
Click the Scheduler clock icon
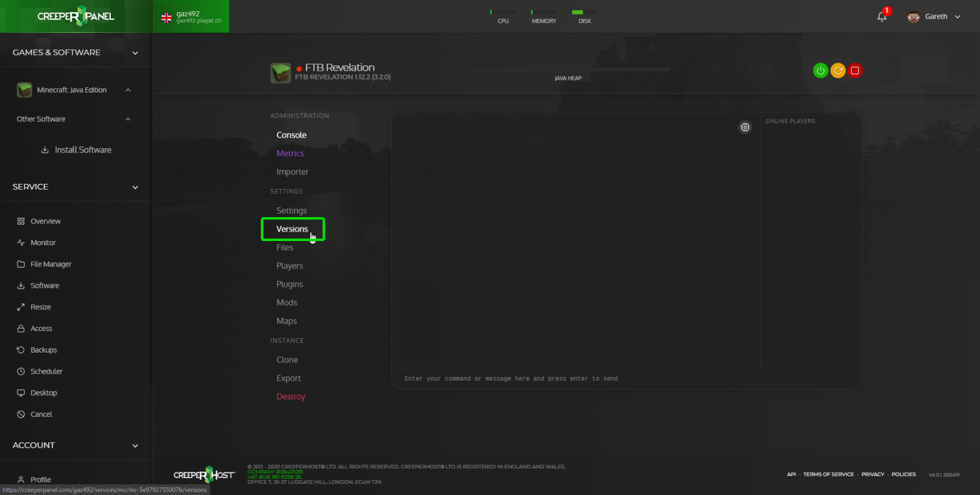(x=21, y=371)
